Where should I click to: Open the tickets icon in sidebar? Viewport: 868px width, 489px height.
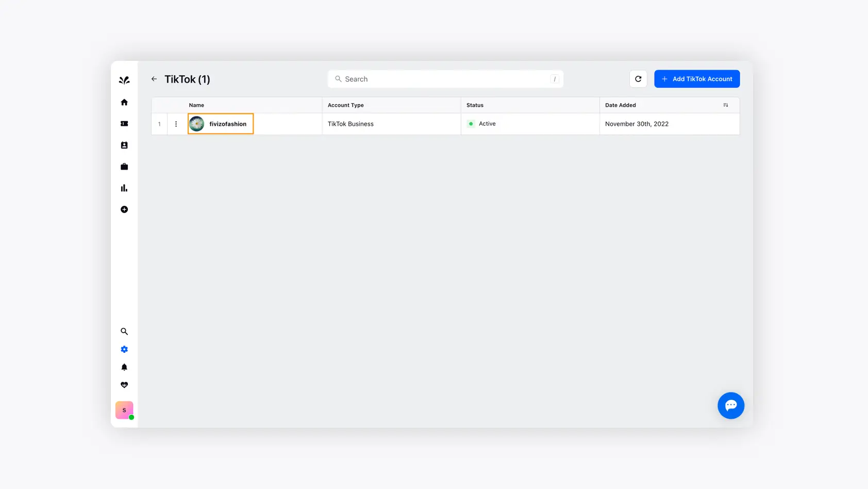pos(124,124)
